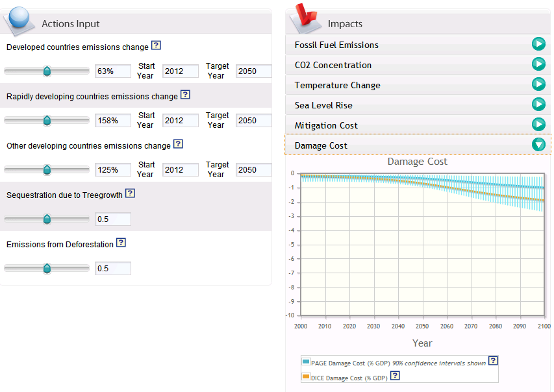Click help icon next to PAGE Damage Cost legend

click(x=493, y=361)
